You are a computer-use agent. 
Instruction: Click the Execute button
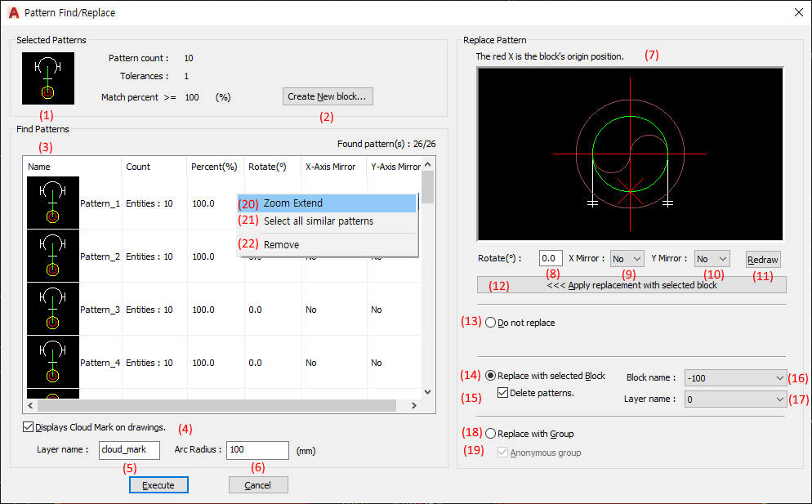click(158, 485)
